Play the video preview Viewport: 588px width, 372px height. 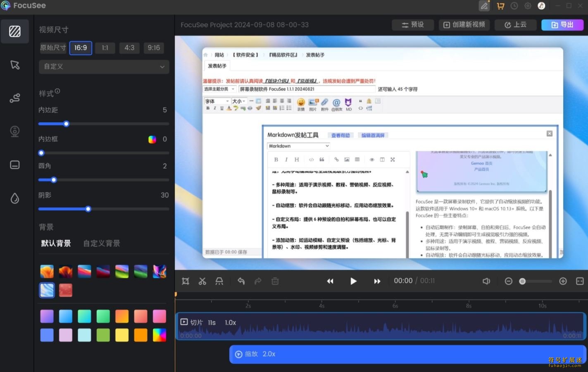tap(353, 281)
